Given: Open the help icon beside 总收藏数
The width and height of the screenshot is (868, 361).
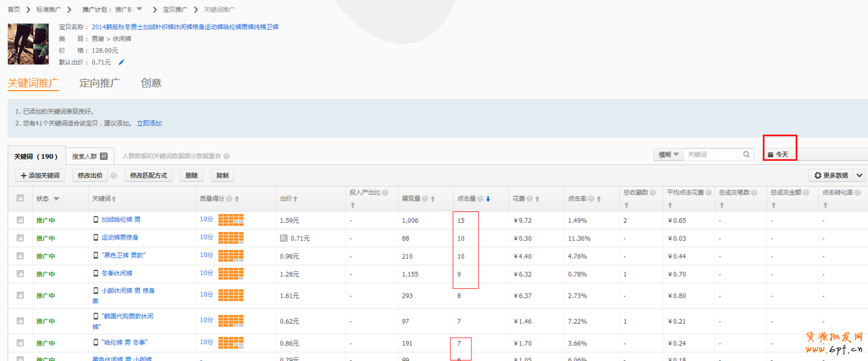Looking at the screenshot, I should [653, 192].
